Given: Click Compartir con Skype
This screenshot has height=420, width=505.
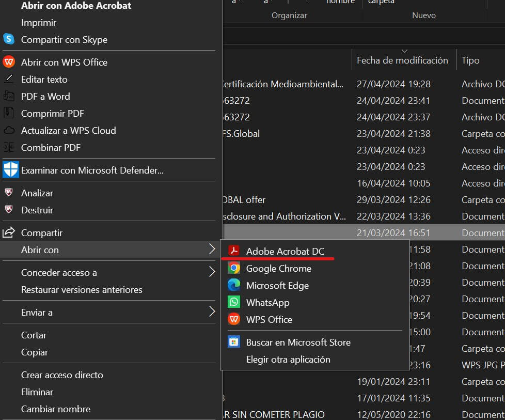Looking at the screenshot, I should (x=64, y=39).
